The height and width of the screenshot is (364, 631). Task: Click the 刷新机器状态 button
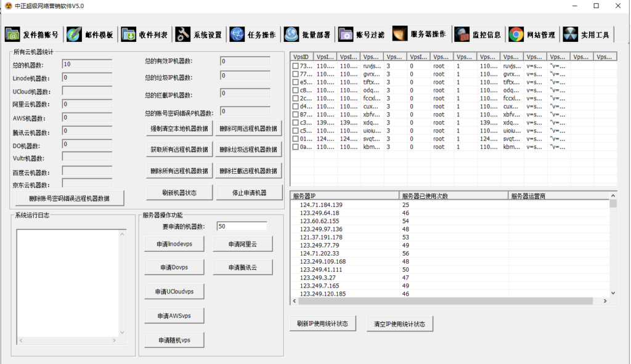tap(179, 193)
